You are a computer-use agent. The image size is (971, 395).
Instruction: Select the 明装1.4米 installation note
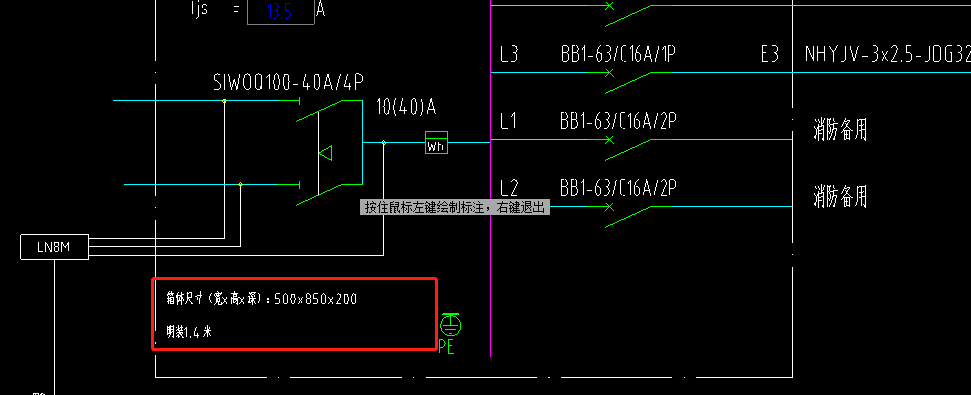189,332
